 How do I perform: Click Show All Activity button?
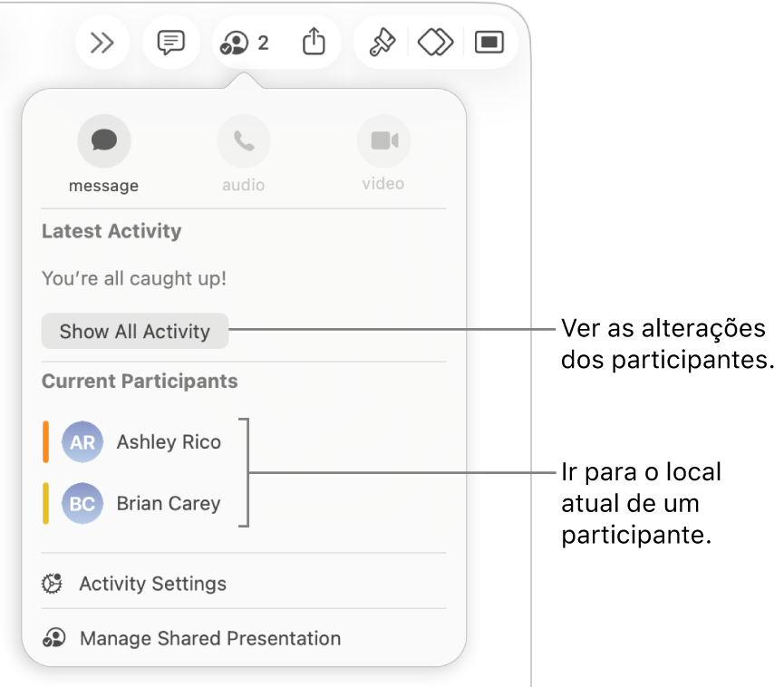(135, 331)
